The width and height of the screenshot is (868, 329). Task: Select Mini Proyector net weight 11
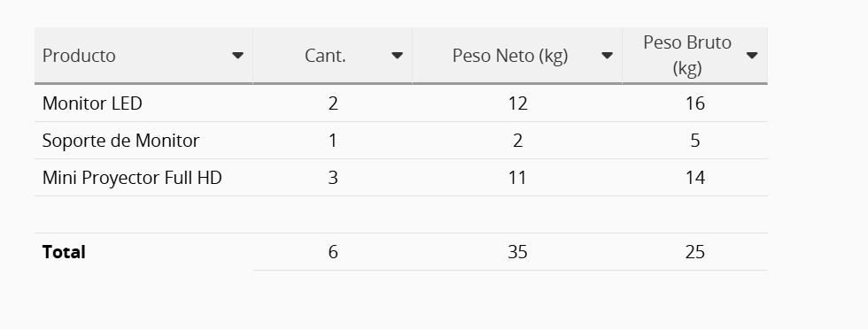[517, 178]
